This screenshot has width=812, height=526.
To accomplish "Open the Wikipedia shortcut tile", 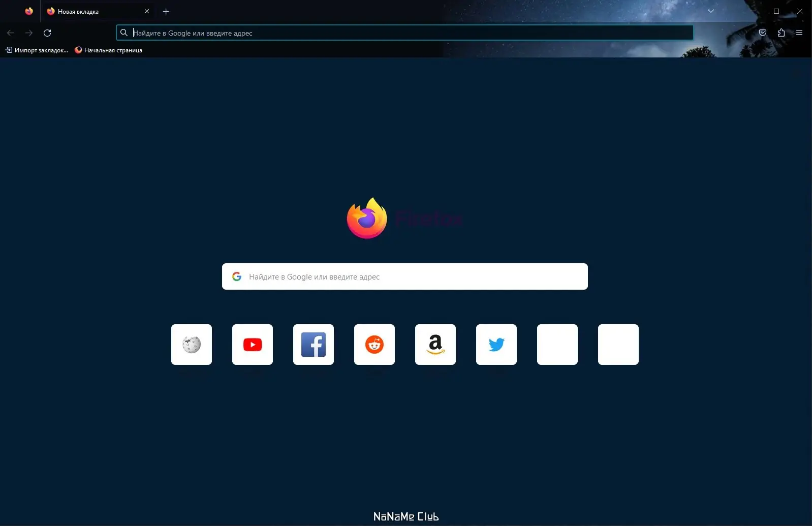I will point(192,345).
